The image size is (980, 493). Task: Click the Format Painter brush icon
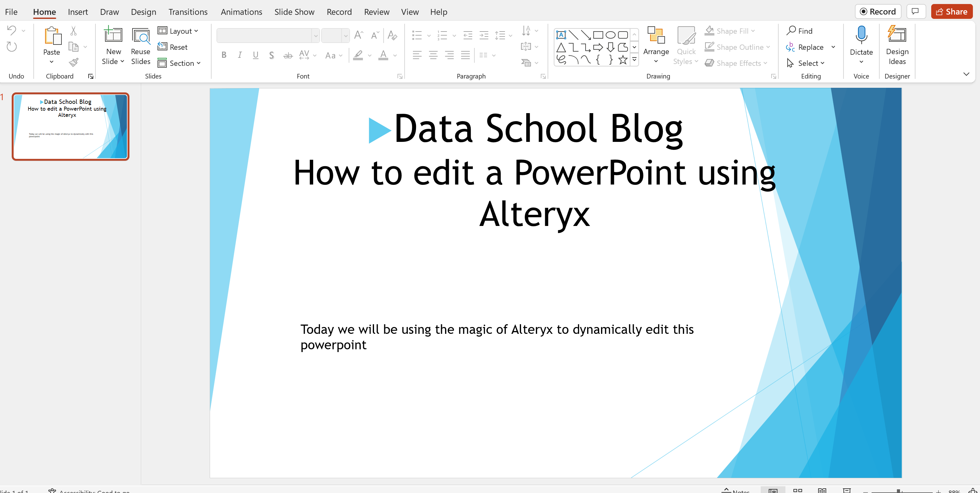pos(74,62)
